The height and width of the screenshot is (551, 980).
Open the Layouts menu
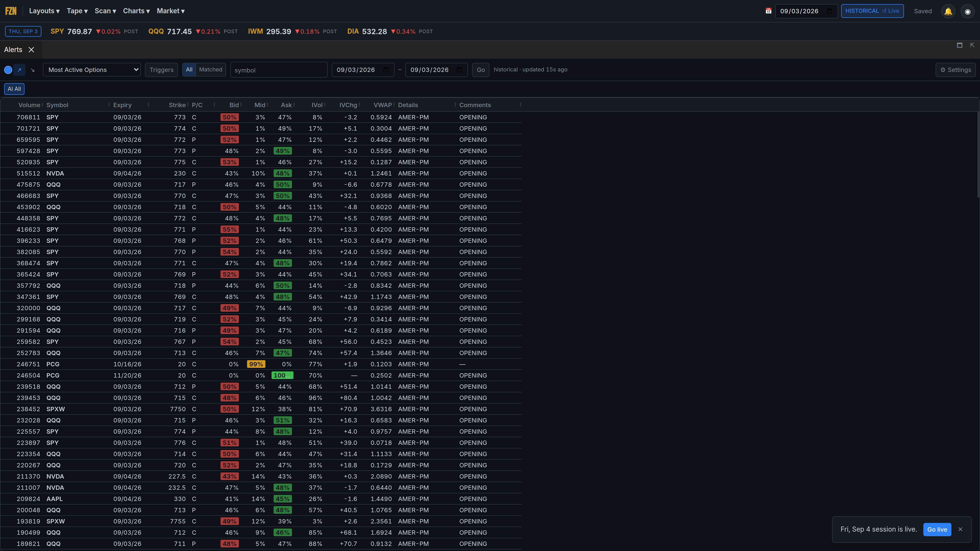click(44, 11)
